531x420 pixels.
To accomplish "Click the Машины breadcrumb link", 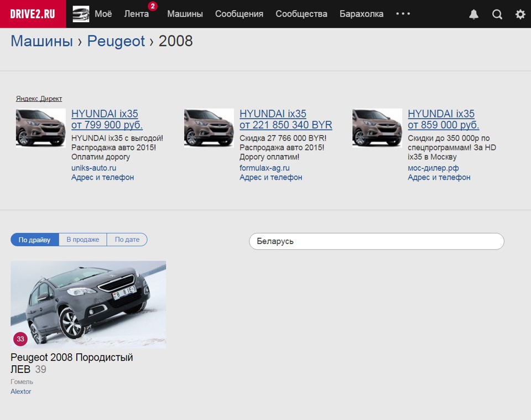I will (41, 42).
